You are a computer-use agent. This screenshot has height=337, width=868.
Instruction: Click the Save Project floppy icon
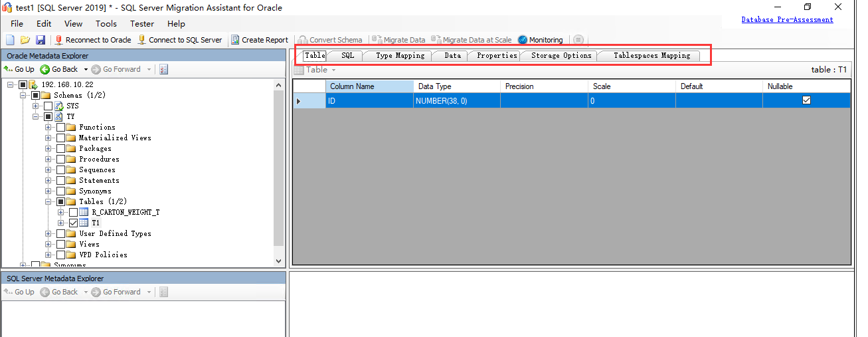point(41,40)
